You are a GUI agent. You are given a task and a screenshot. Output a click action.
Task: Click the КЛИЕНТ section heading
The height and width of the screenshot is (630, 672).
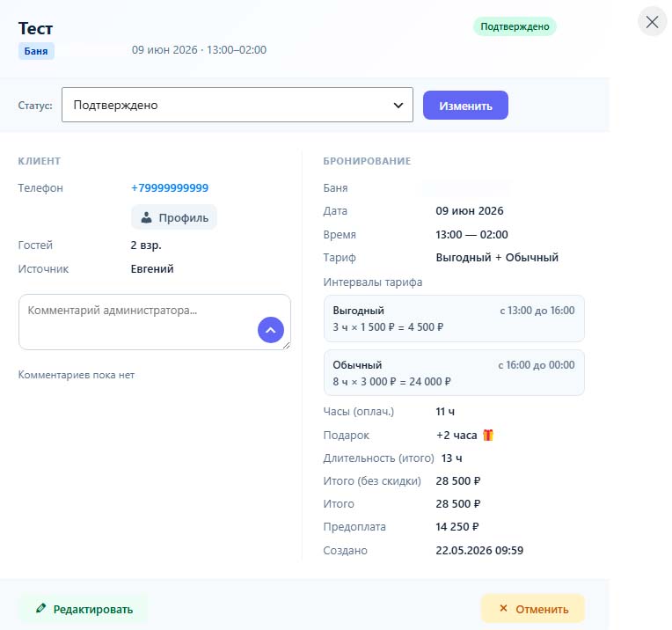39,161
